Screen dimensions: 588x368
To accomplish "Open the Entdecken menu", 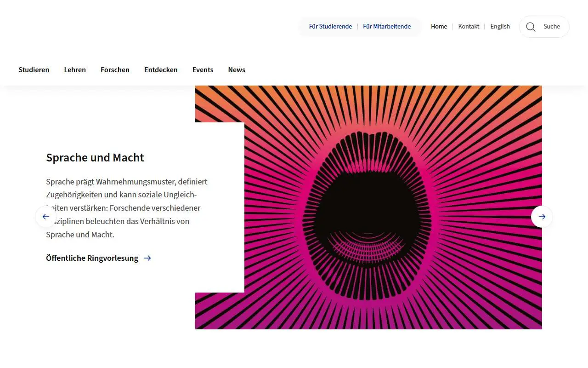I will pyautogui.click(x=161, y=70).
